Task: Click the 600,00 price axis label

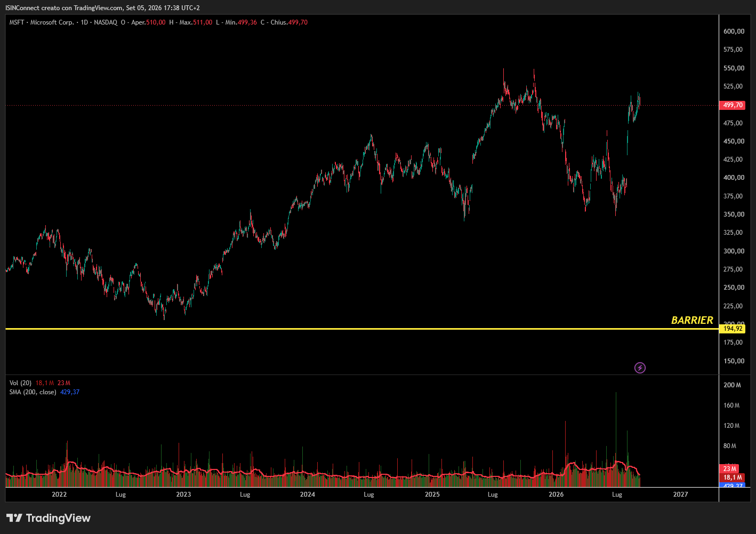Action: (x=734, y=31)
